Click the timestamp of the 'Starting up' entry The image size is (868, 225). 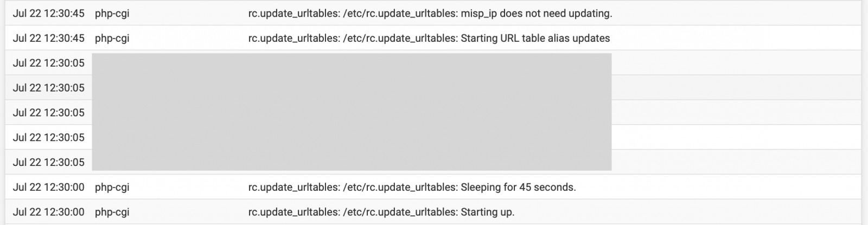tap(49, 213)
